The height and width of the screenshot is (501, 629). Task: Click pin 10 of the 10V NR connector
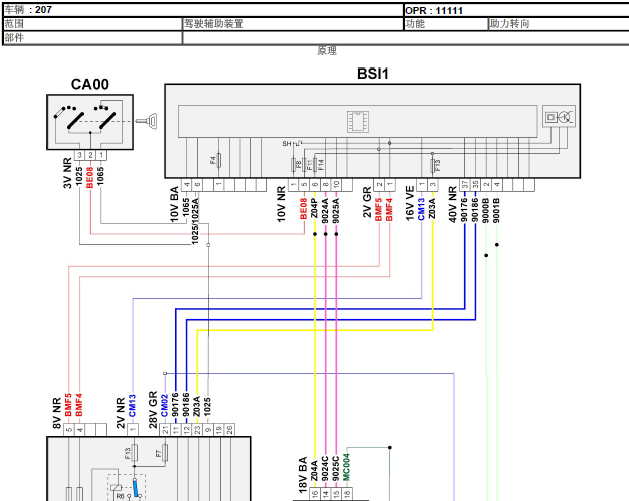337,185
